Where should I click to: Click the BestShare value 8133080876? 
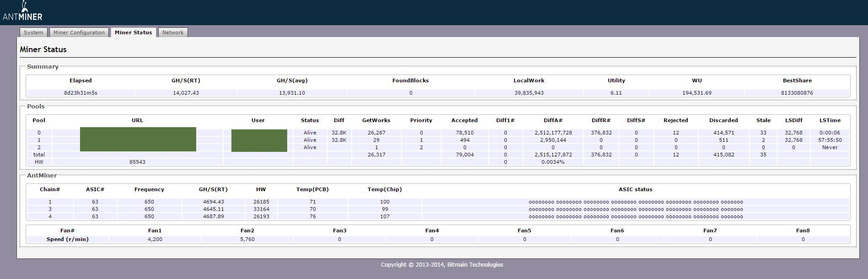[797, 93]
